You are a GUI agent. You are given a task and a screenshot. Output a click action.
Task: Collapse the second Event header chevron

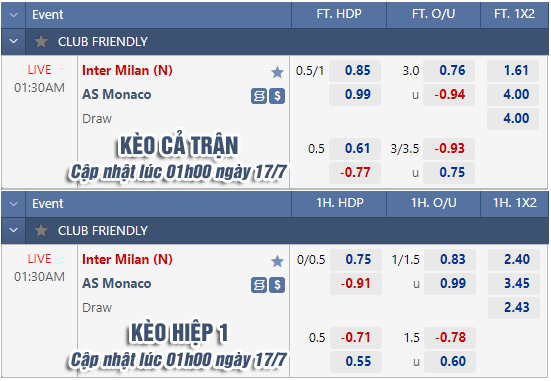[x=14, y=204]
